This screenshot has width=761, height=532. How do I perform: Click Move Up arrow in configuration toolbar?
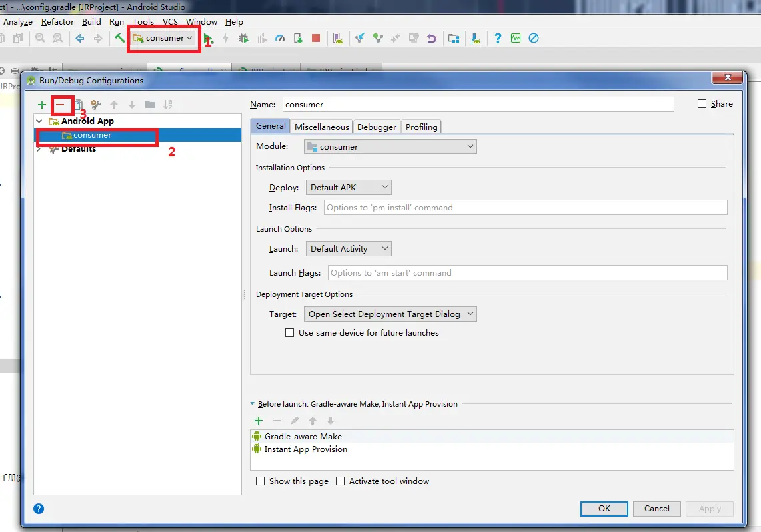(x=114, y=105)
